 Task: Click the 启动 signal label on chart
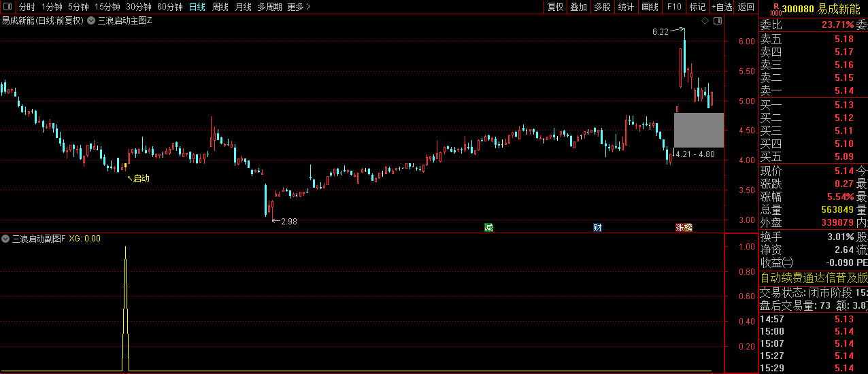coord(141,179)
